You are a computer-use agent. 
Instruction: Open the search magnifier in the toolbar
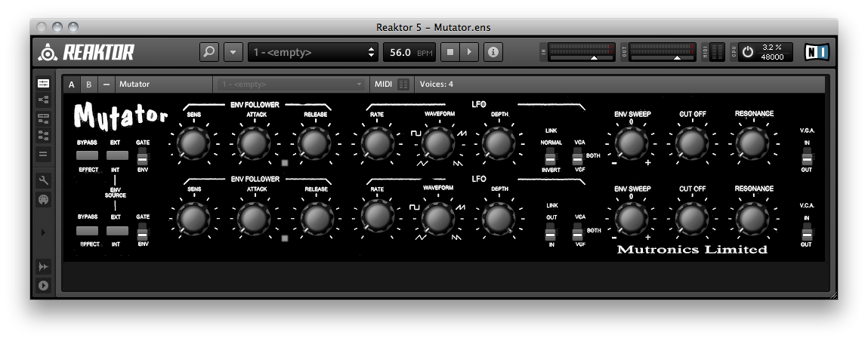click(209, 52)
